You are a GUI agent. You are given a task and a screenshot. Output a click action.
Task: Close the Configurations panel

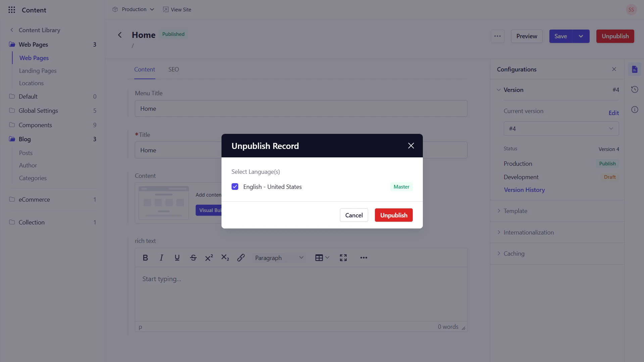(x=614, y=69)
